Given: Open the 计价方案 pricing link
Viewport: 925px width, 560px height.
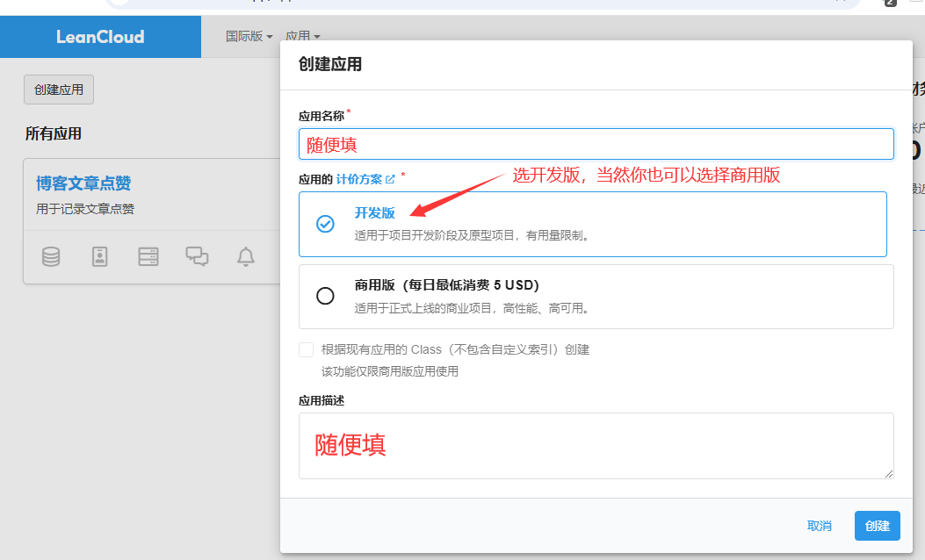Looking at the screenshot, I should (x=359, y=179).
